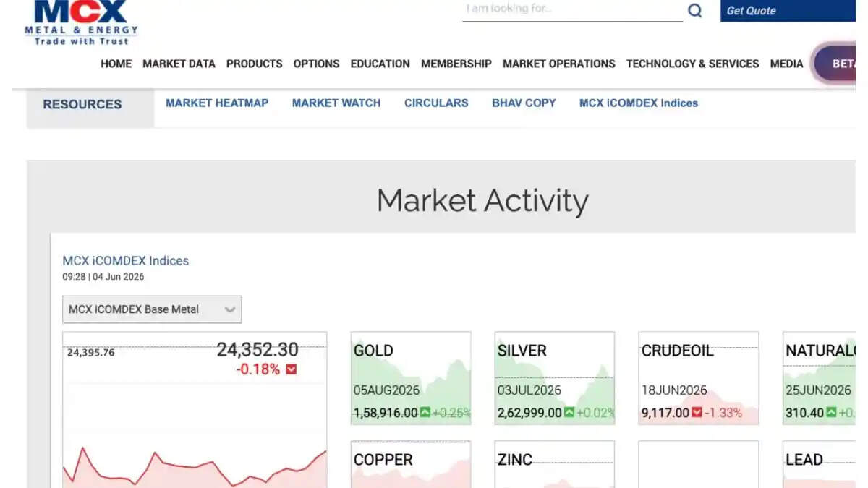
Task: Open the COPPER commodity card
Action: pos(411,464)
